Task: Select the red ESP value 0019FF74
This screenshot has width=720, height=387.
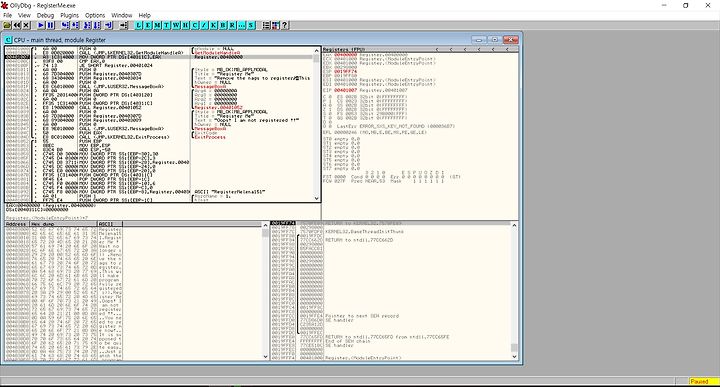Action: pos(345,72)
